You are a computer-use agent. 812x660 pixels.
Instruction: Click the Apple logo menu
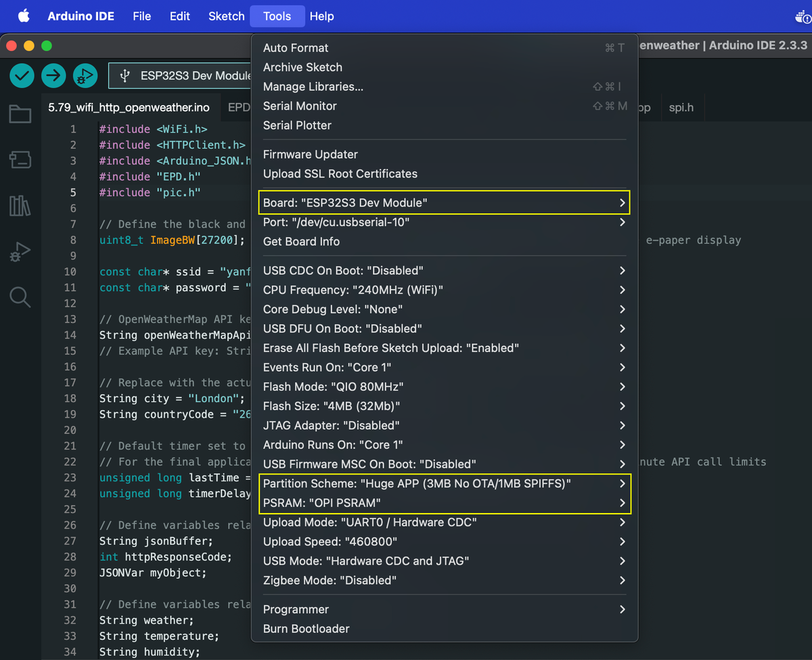coord(24,16)
